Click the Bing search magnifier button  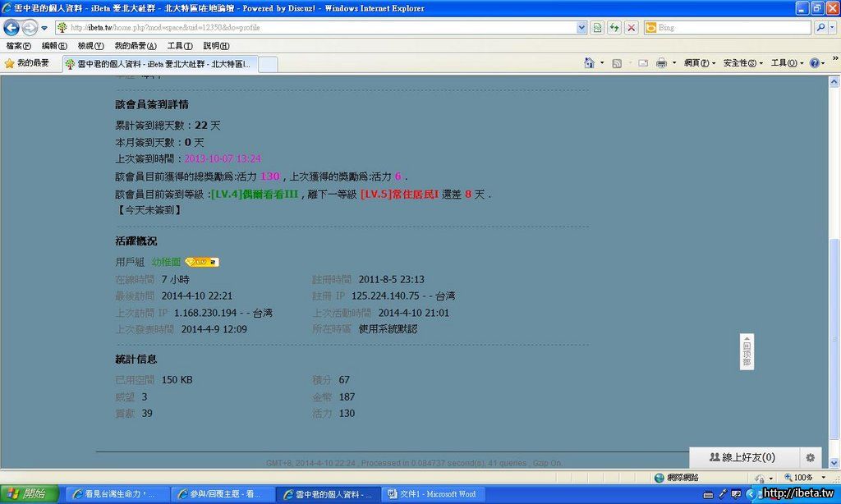tap(821, 27)
